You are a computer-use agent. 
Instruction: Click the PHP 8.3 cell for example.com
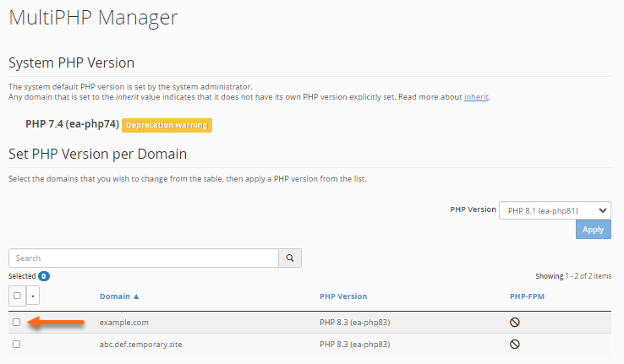pyautogui.click(x=354, y=323)
